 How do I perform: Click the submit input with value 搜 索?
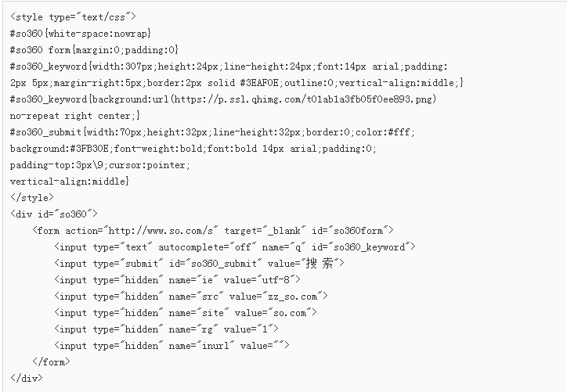pyautogui.click(x=199, y=264)
